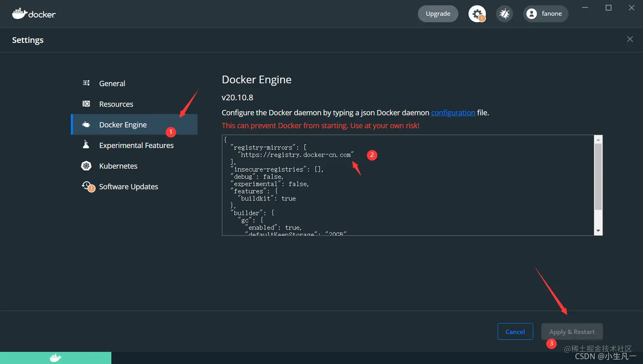The height and width of the screenshot is (364, 643).
Task: Click the "buildkit": true line
Action: (x=267, y=198)
